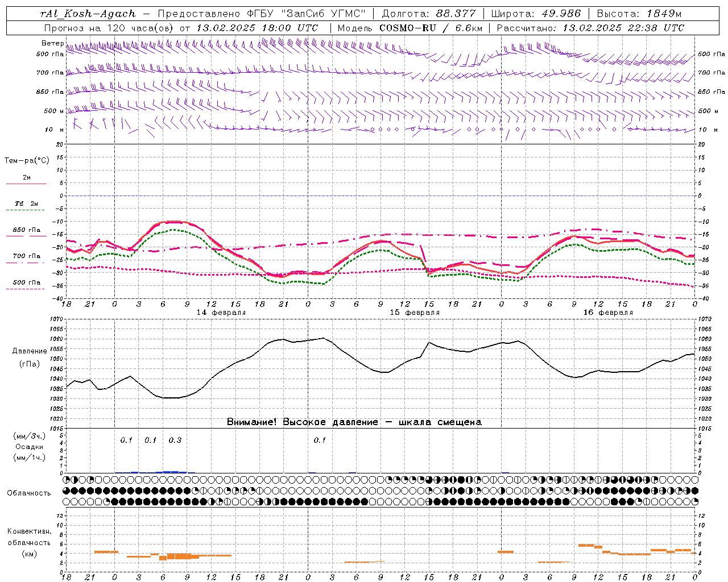Select the 16 февраля date label
This screenshot has width=728, height=582.
click(x=608, y=313)
